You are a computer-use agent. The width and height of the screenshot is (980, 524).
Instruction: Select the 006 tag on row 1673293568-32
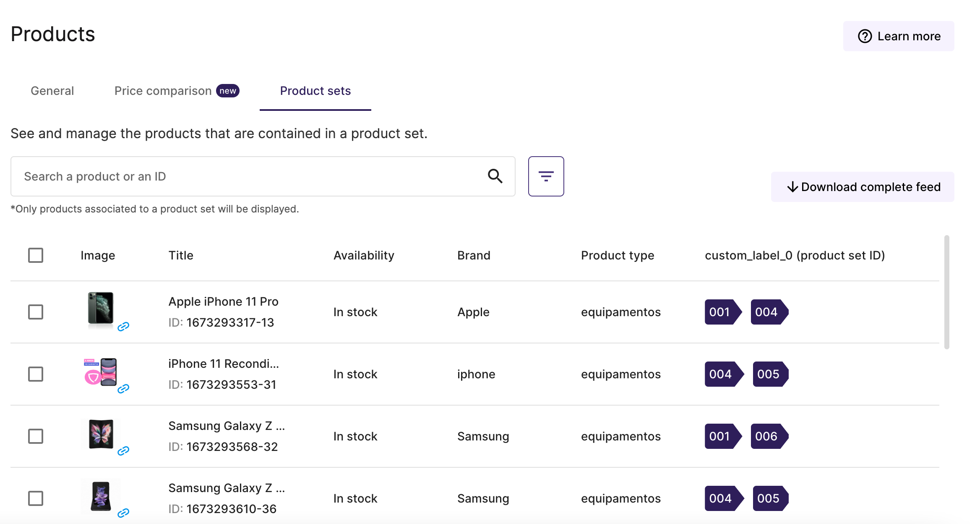click(x=769, y=436)
